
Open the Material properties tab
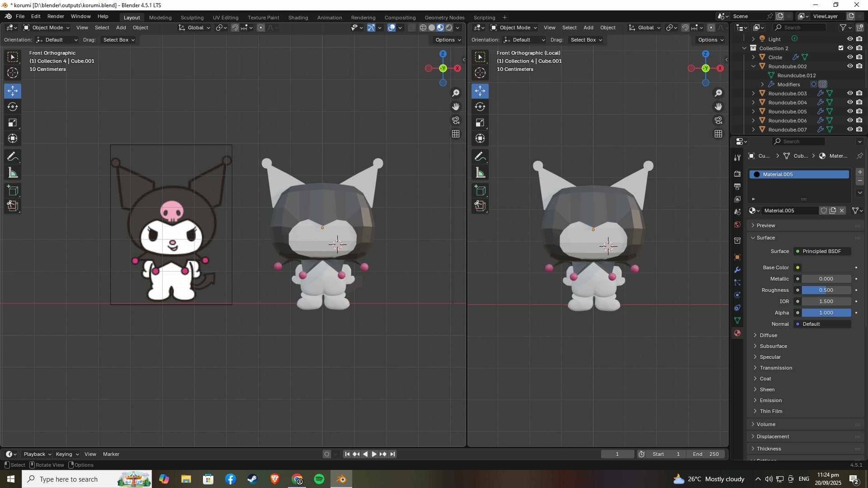[x=737, y=333]
